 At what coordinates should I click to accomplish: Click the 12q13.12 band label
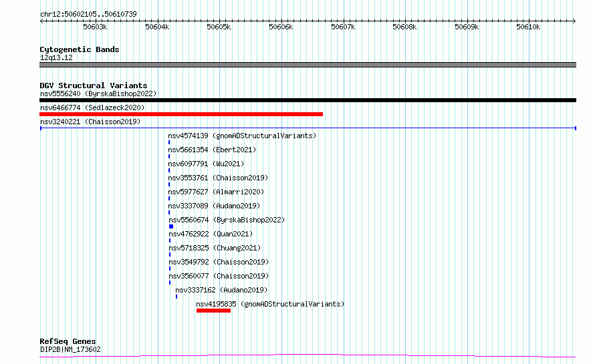(x=56, y=57)
